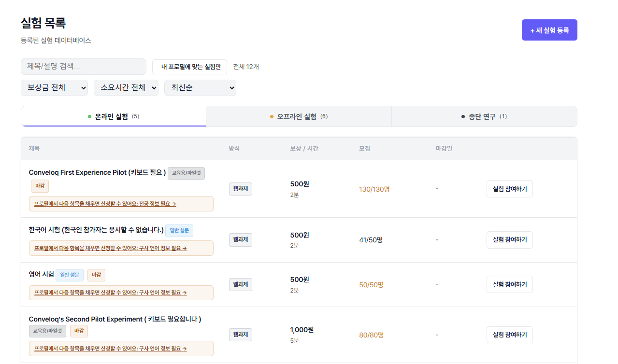Click 마감 badge on 영어 시험

[x=96, y=275]
